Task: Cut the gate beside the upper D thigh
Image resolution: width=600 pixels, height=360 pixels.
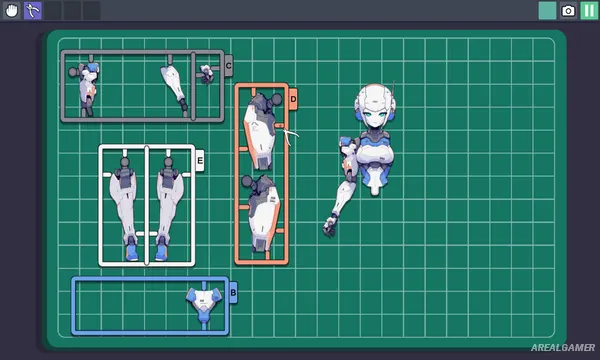Action: click(280, 125)
